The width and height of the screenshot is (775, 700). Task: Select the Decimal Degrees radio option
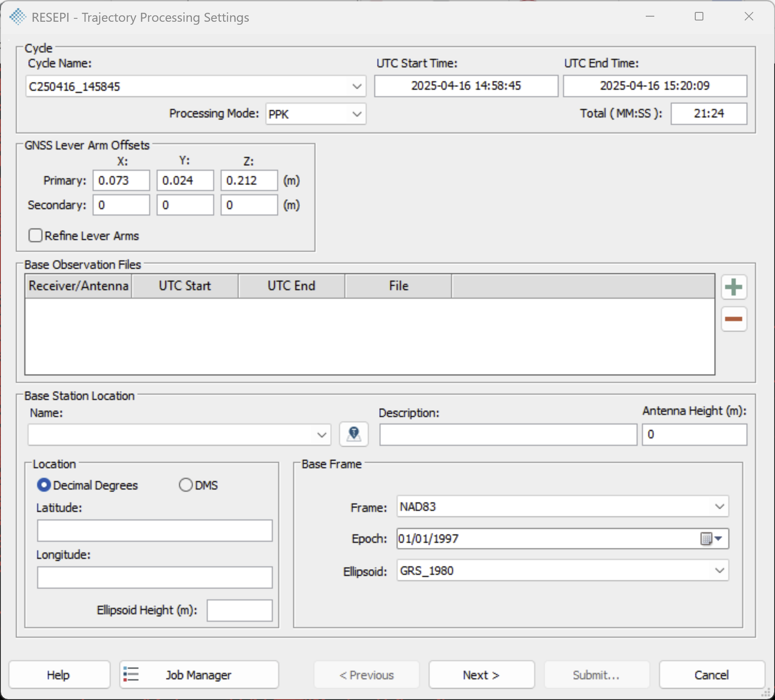tap(44, 485)
